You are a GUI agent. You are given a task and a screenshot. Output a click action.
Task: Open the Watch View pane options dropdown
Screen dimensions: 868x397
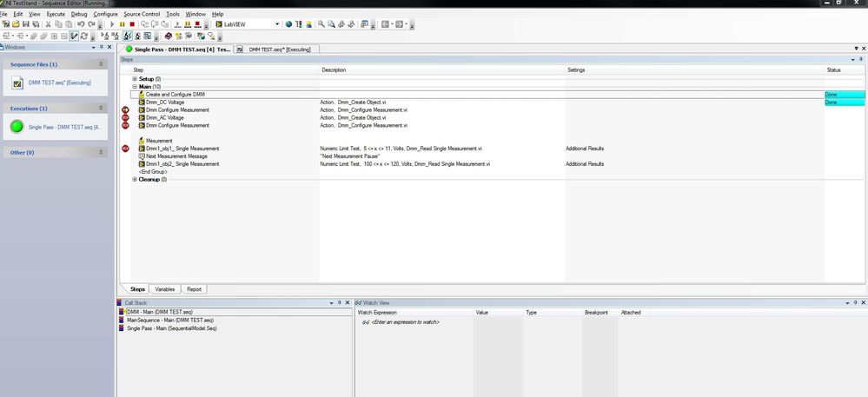847,303
